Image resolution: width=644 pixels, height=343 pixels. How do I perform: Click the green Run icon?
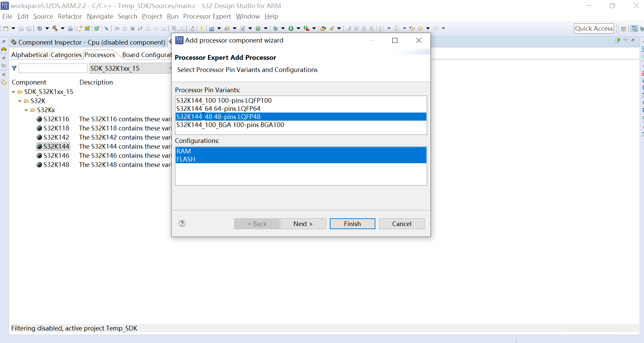[x=291, y=28]
